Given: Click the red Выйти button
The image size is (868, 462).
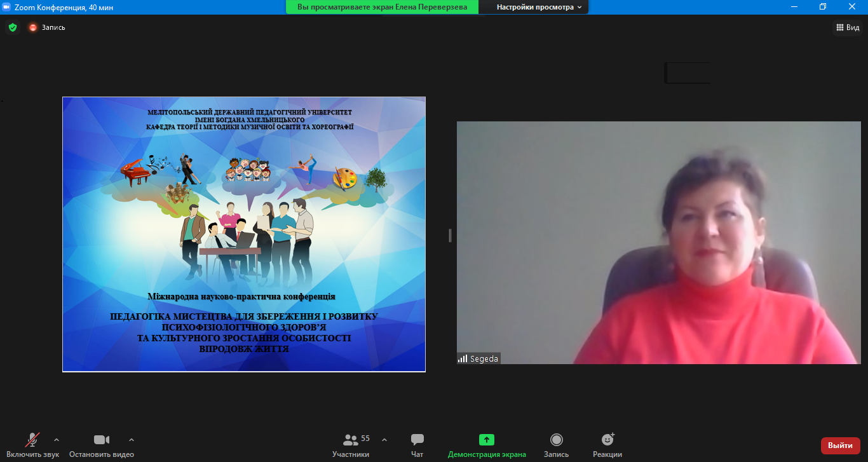Looking at the screenshot, I should pyautogui.click(x=840, y=445).
